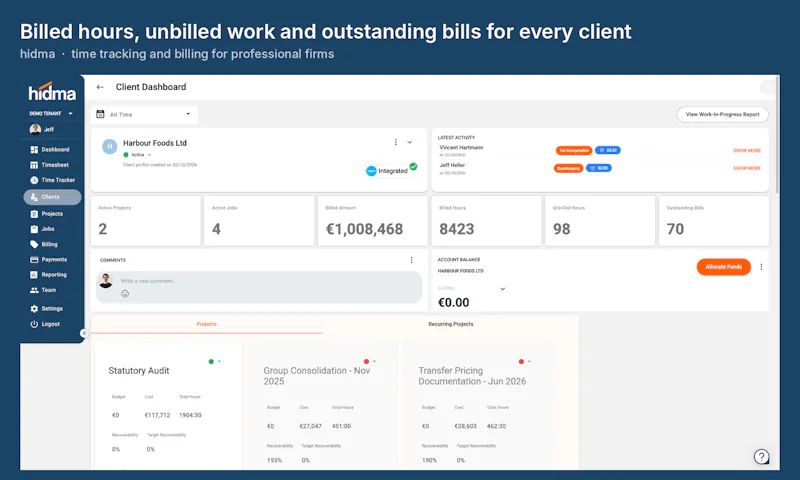800x480 pixels.
Task: Click View Work-In-Progress Report button
Action: [722, 114]
